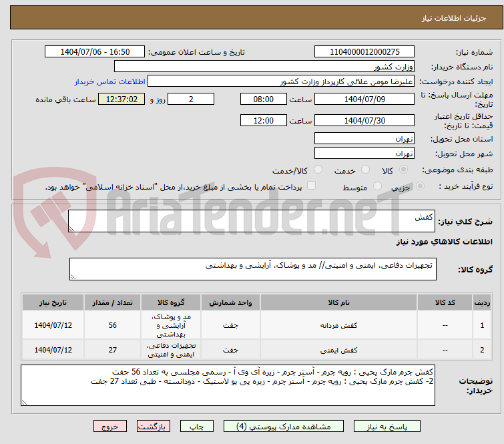Click the گروه کالا table column header
This screenshot has height=444, width=504.
(x=171, y=302)
